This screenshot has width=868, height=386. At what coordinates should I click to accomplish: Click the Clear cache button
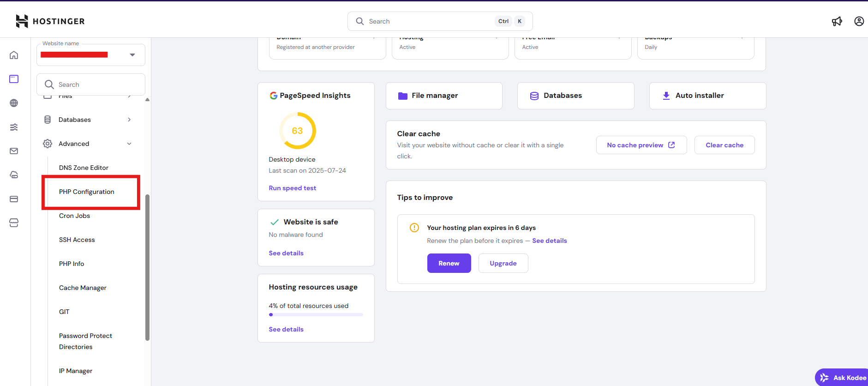pyautogui.click(x=724, y=145)
